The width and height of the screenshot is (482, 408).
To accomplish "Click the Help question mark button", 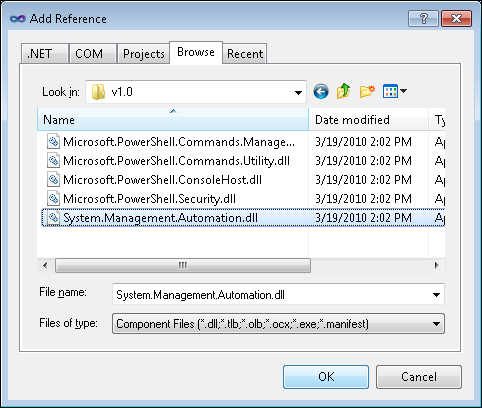I will click(423, 18).
